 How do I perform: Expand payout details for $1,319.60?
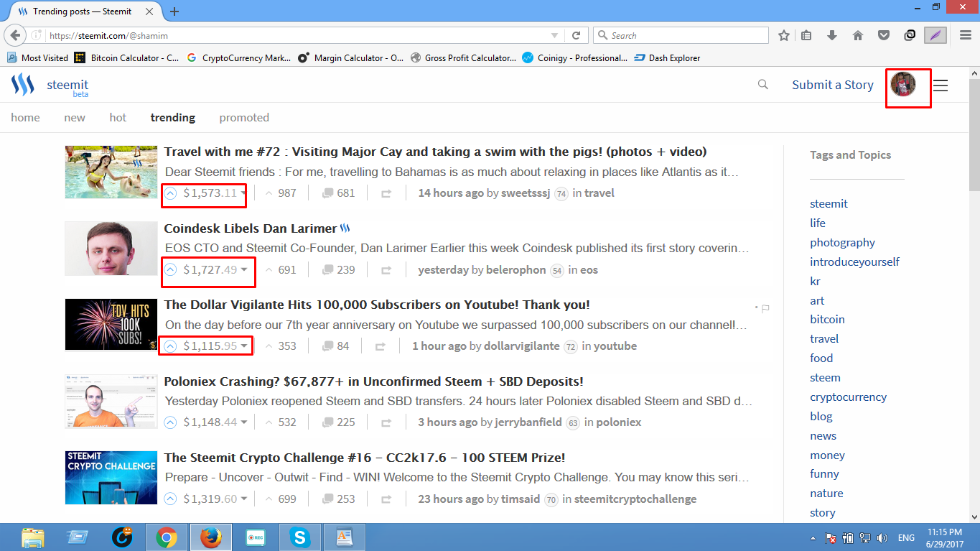tap(244, 499)
